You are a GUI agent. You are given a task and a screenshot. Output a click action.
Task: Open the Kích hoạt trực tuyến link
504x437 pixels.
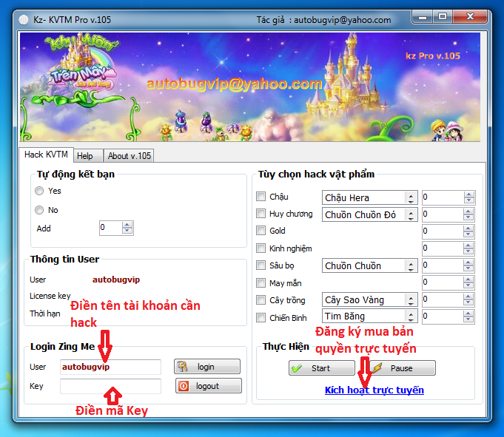(374, 390)
